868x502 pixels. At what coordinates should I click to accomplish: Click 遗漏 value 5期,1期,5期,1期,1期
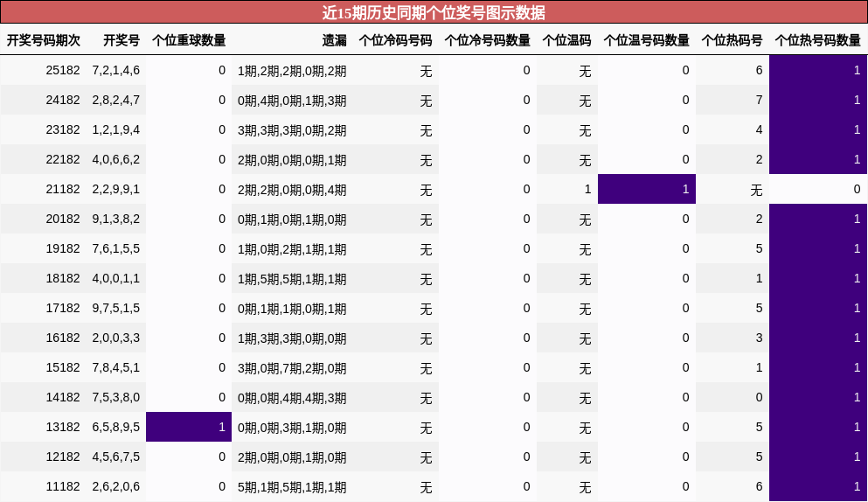click(x=292, y=487)
